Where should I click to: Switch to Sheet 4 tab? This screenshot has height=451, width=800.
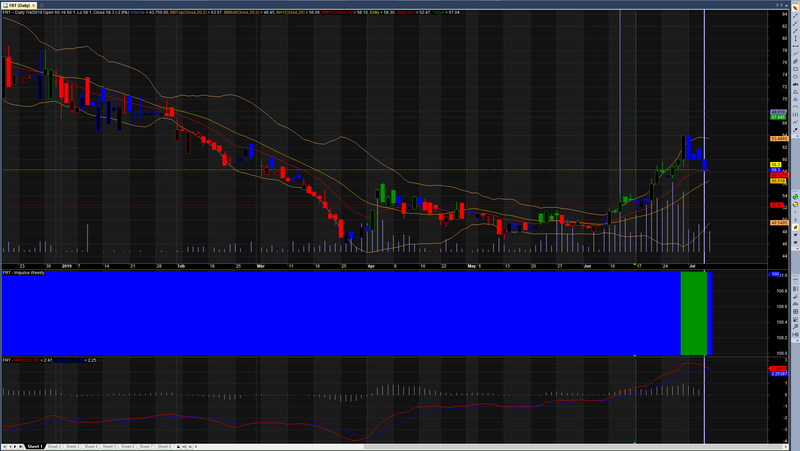pyautogui.click(x=91, y=446)
